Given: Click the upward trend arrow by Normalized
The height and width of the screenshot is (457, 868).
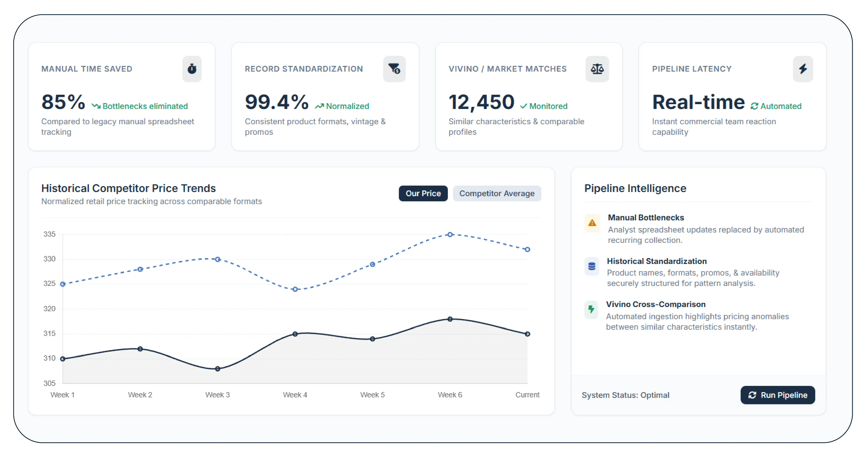Looking at the screenshot, I should point(319,106).
